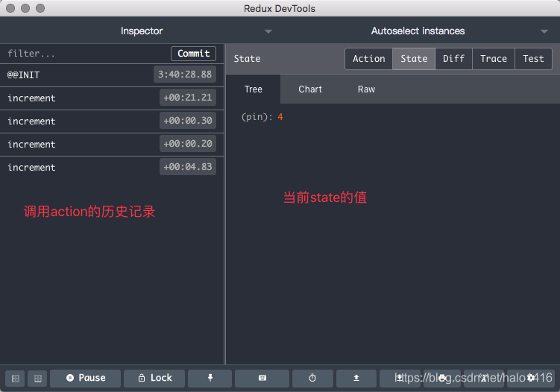Click the Commit button
The height and width of the screenshot is (392, 560).
click(x=193, y=54)
